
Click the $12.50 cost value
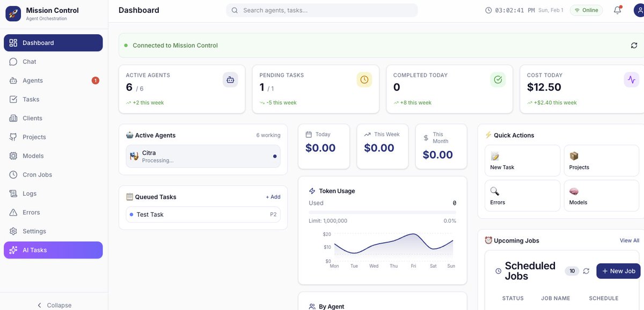pos(544,87)
